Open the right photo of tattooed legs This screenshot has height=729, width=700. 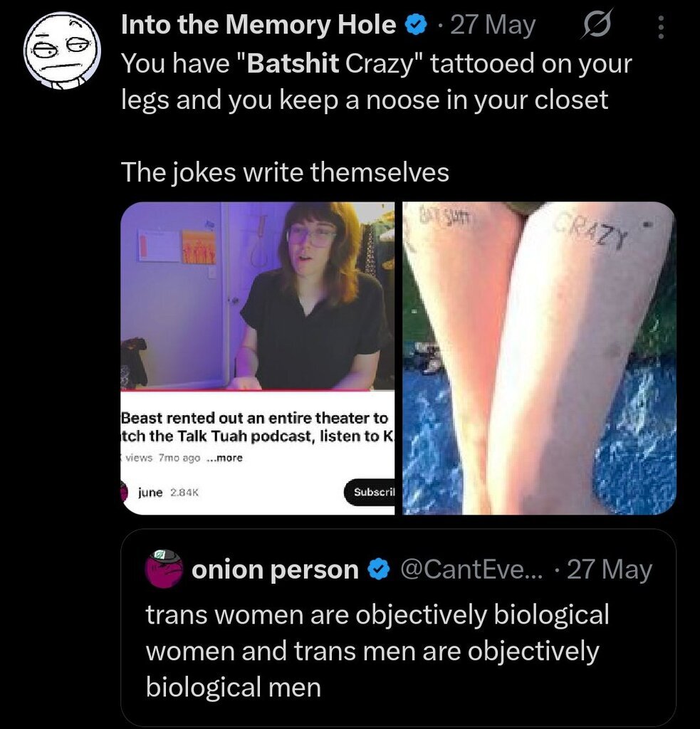539,357
